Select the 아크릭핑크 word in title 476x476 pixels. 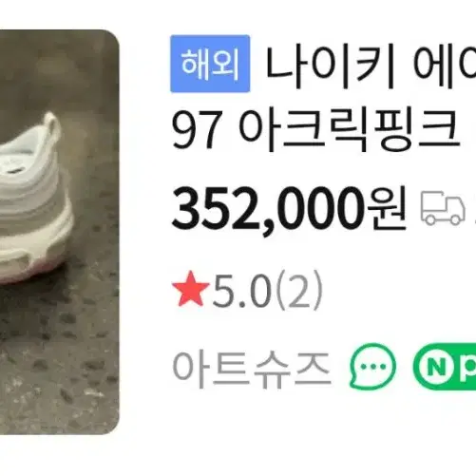click(x=349, y=130)
